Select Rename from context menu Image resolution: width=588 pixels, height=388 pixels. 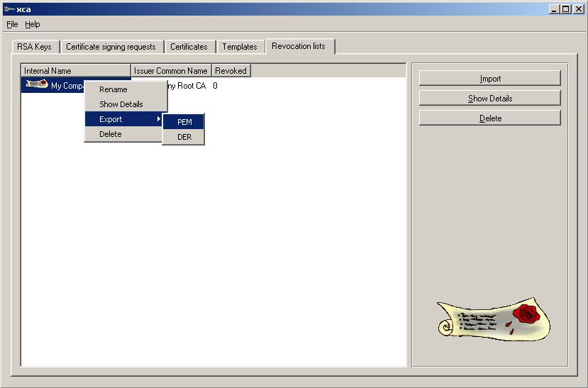[113, 89]
